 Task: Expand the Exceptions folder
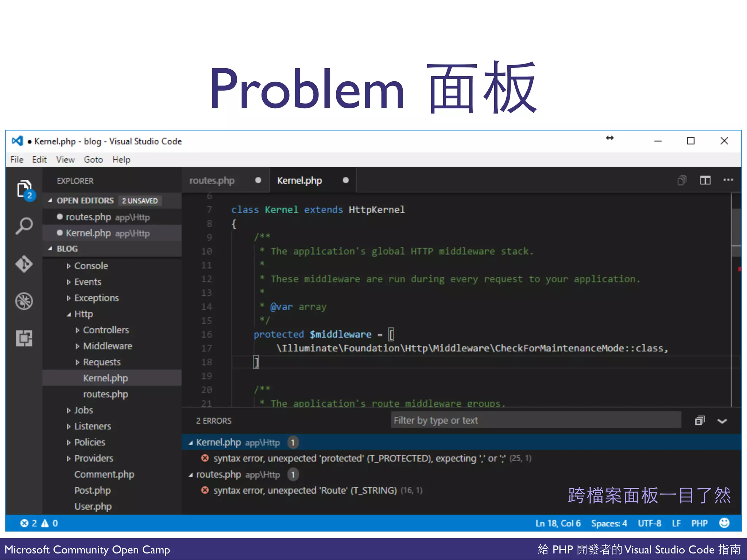pos(69,298)
